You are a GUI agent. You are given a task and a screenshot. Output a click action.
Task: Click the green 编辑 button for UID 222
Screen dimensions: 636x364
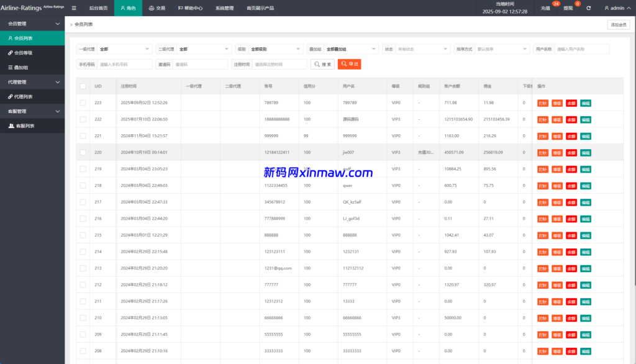[586, 119]
